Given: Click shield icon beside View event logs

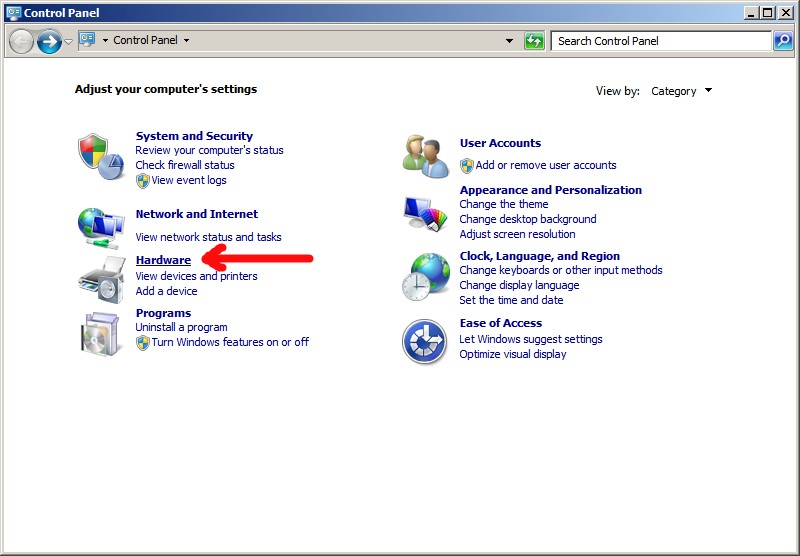Looking at the screenshot, I should pos(143,181).
